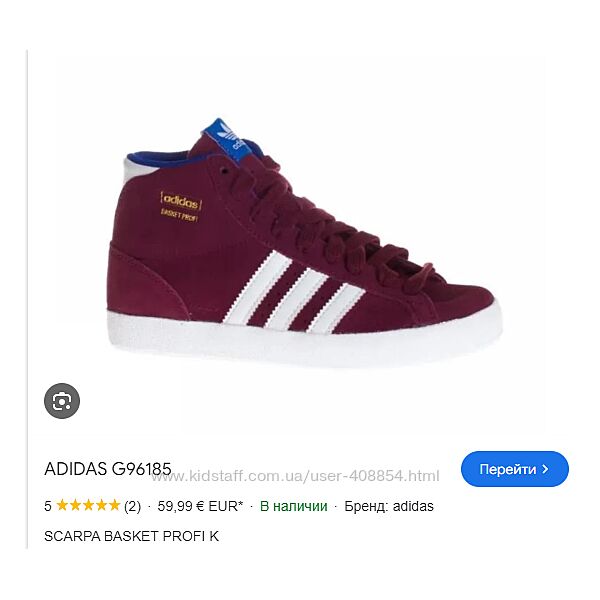Click the chevron arrow inside Перейти button
The height and width of the screenshot is (600, 600).
[546, 469]
